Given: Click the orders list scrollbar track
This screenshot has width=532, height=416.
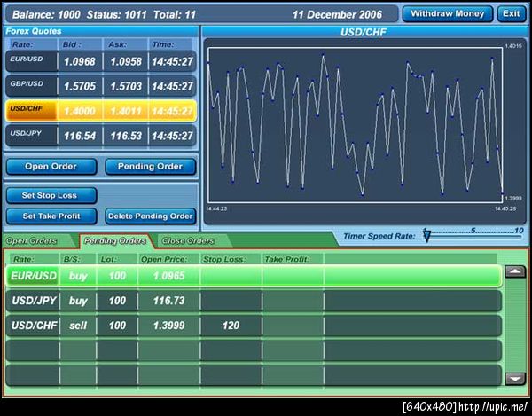Looking at the screenshot, I should (x=515, y=325).
